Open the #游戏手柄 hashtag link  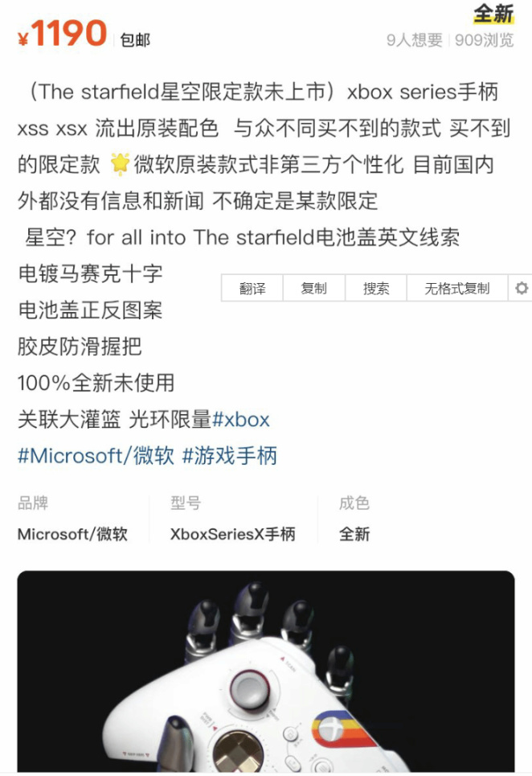(x=230, y=456)
